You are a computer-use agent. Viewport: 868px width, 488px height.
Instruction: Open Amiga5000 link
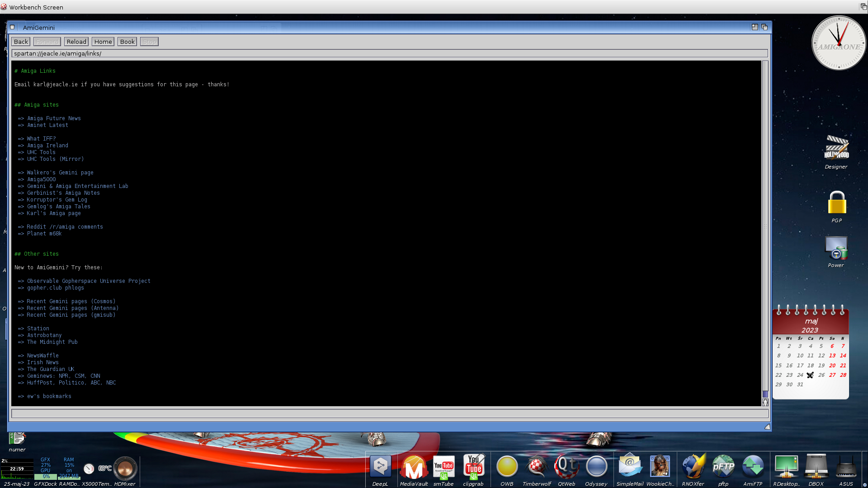[41, 179]
